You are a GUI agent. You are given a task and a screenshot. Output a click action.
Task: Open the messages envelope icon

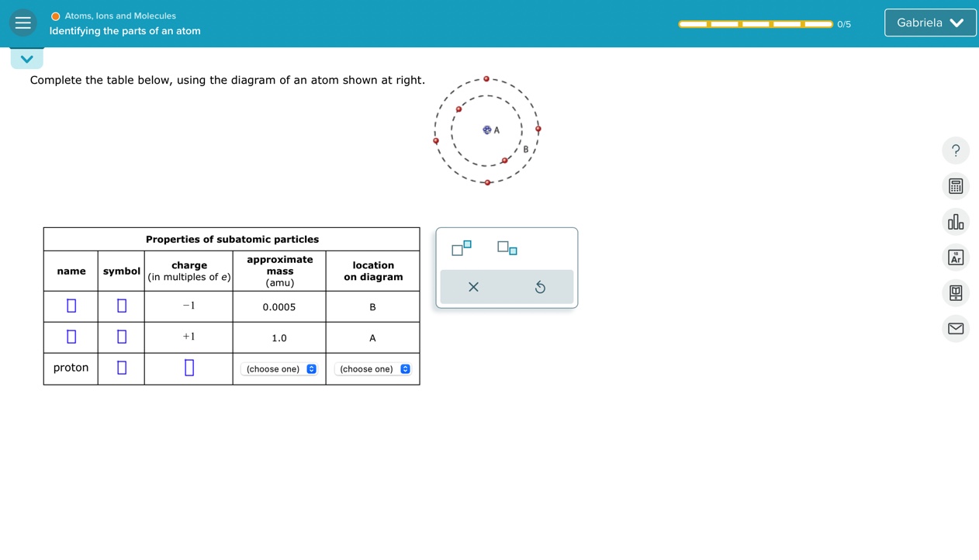pyautogui.click(x=956, y=329)
